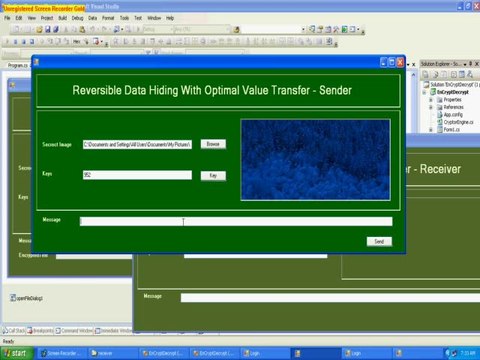Collapse the EnCryptDecrypt project node
480x360 pixels.
[x=425, y=92]
